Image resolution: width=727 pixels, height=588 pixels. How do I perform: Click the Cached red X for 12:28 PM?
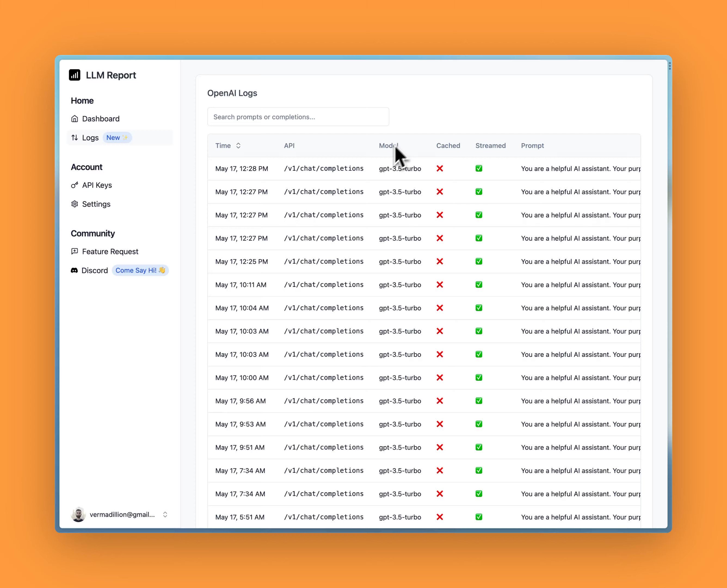click(x=440, y=168)
